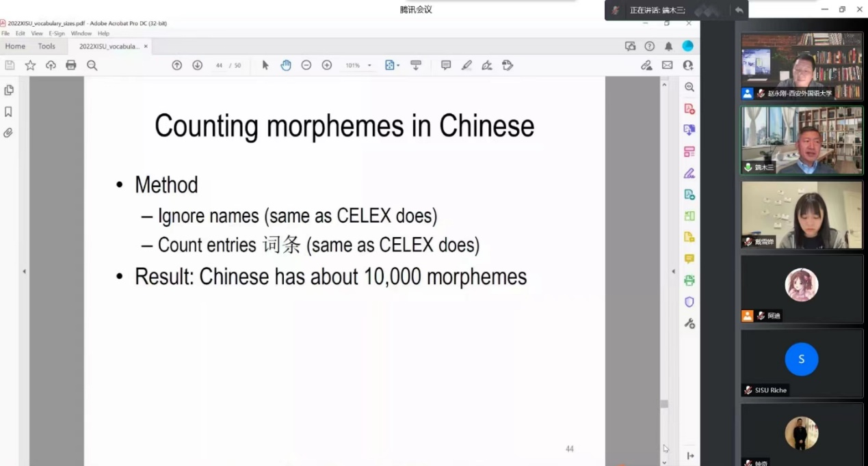Screen dimensions: 868x466
Task: Zoom in with the plus icon
Action: tap(327, 66)
